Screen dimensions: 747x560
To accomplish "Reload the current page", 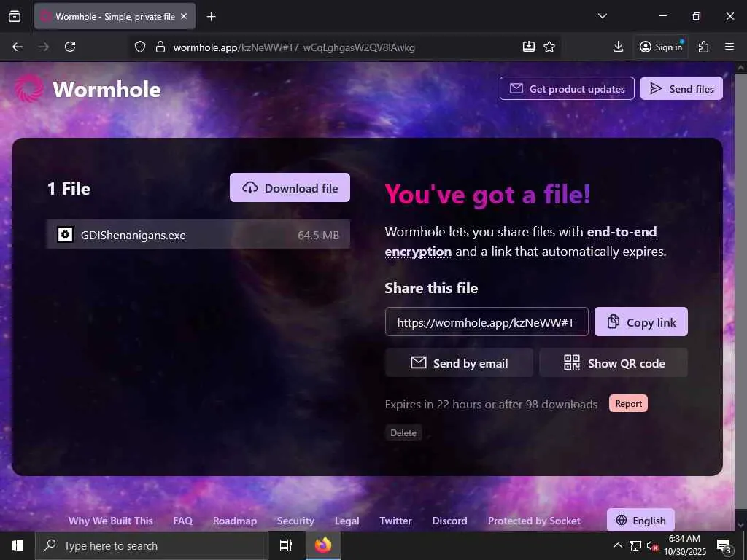I will [70, 47].
